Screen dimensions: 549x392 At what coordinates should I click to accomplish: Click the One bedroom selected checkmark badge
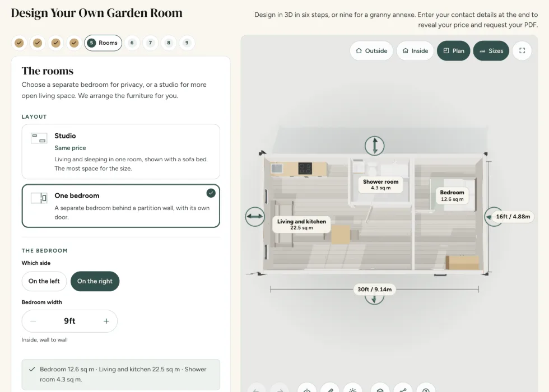(211, 193)
